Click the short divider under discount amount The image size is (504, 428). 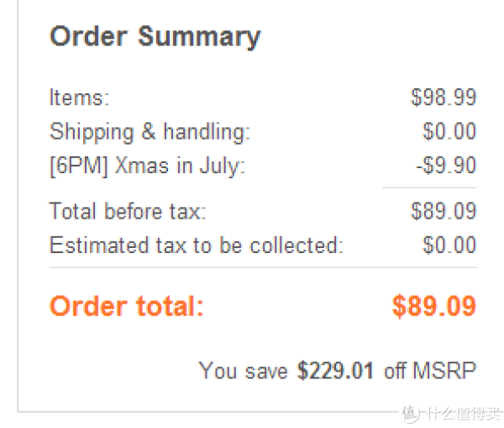429,188
